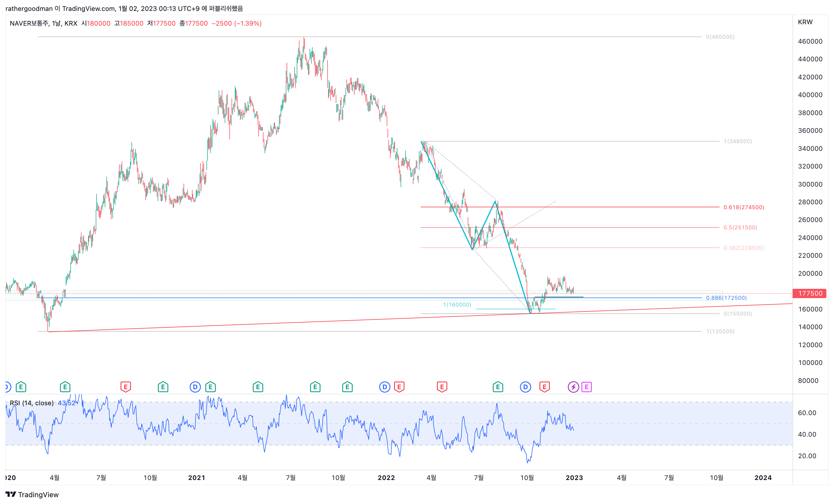Image resolution: width=834 pixels, height=504 pixels.
Task: Select the 0.618(274500) Fibonacci level label
Action: [x=744, y=207]
